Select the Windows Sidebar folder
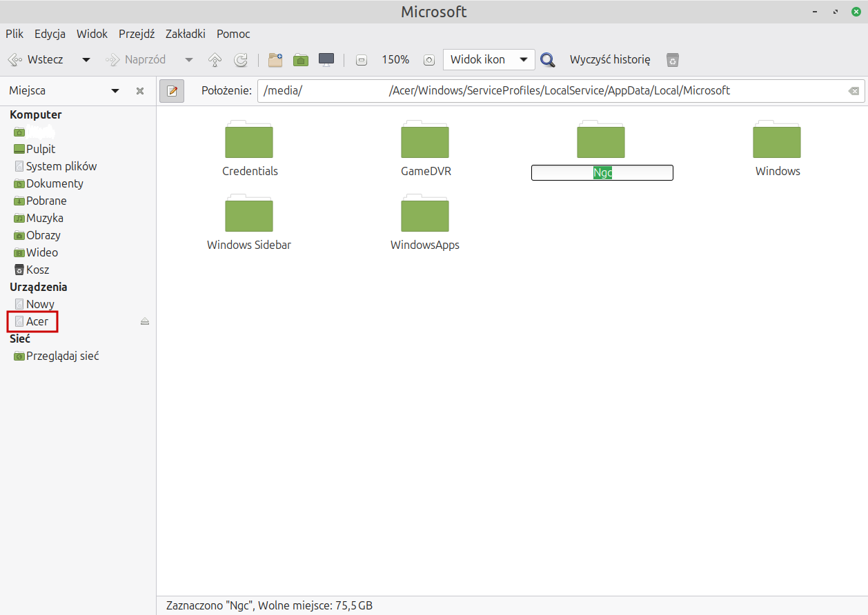The image size is (868, 615). 249,222
